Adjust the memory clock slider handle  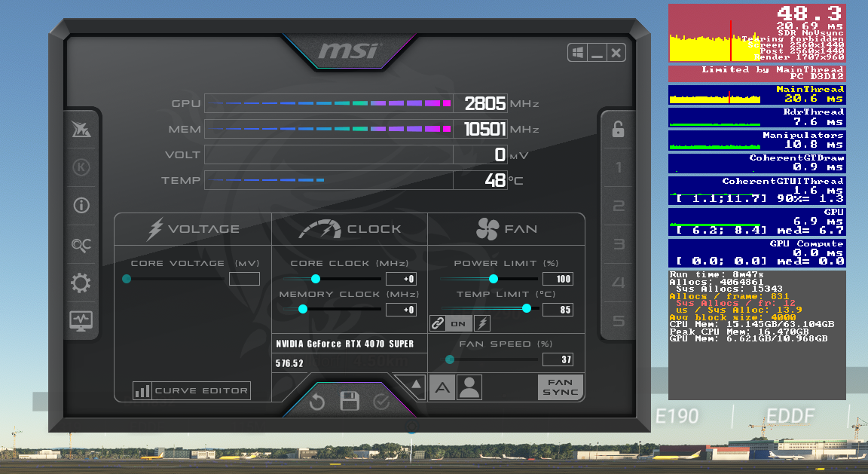point(303,309)
